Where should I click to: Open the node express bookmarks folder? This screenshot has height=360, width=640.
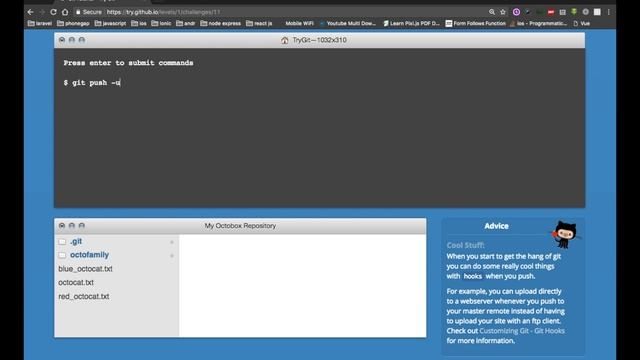(220, 23)
